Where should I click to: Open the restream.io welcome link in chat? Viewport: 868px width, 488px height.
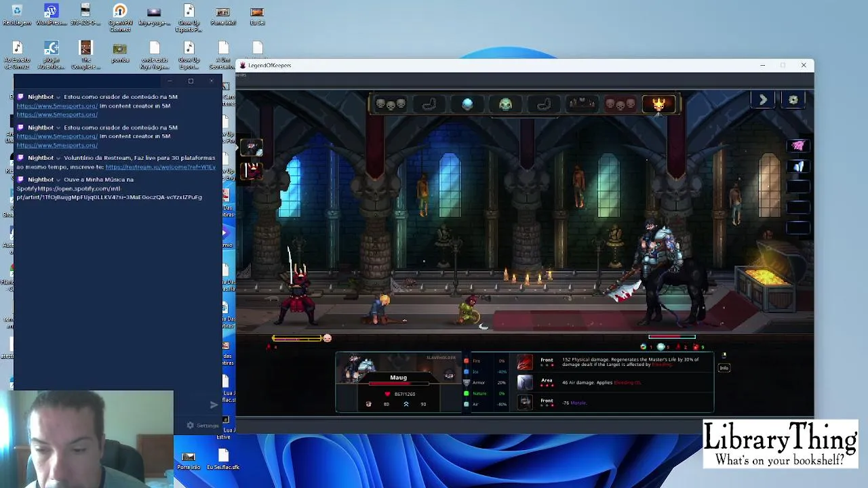click(x=161, y=167)
